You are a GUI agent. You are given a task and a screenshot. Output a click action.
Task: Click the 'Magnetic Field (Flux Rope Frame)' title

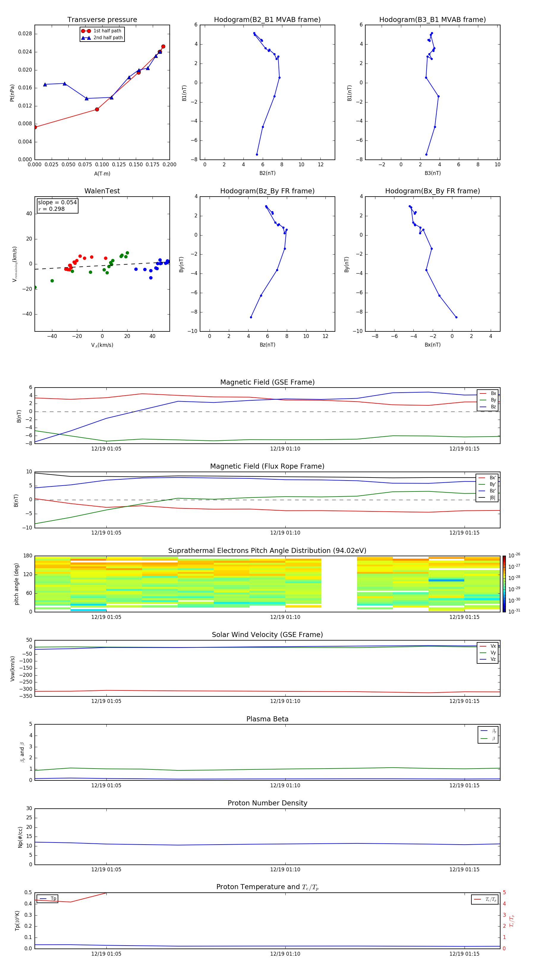coord(267,467)
